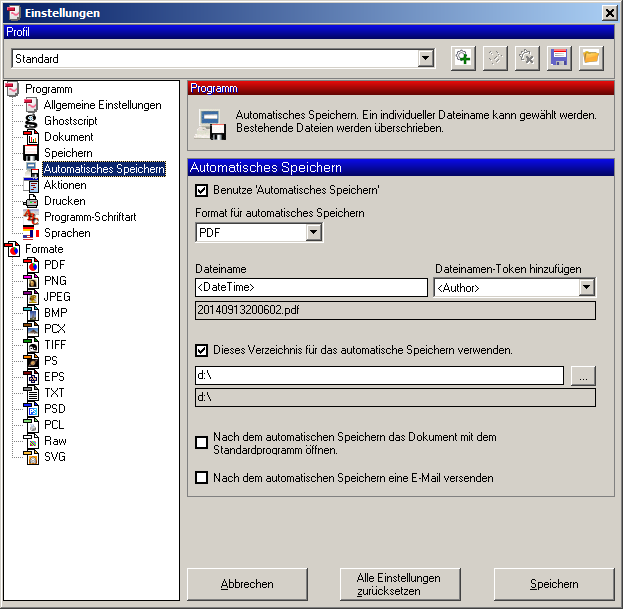Click the PSD format icon in tree

point(31,409)
